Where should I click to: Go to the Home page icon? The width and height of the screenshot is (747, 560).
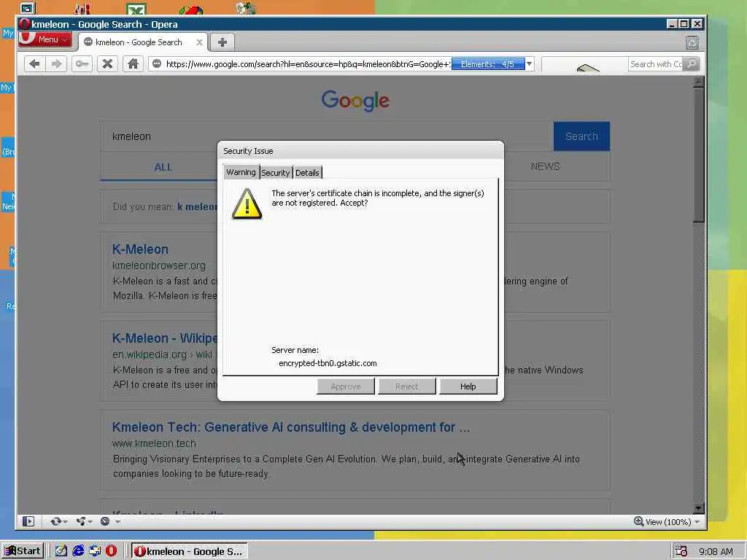point(133,64)
